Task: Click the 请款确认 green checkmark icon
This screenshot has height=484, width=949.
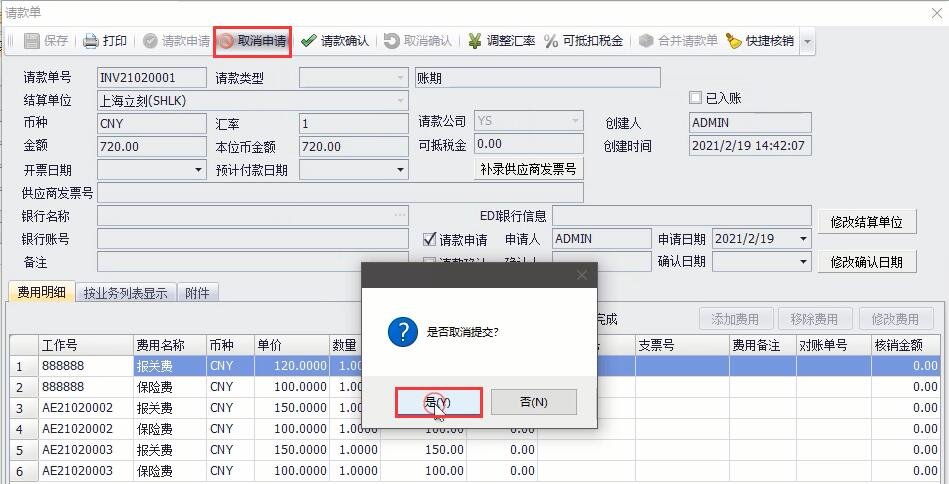Action: point(309,41)
